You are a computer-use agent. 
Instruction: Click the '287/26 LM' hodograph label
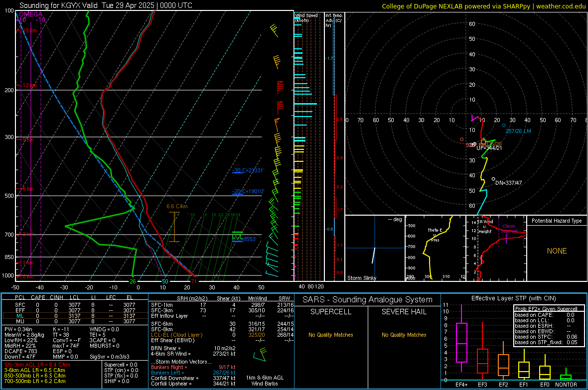pyautogui.click(x=518, y=131)
